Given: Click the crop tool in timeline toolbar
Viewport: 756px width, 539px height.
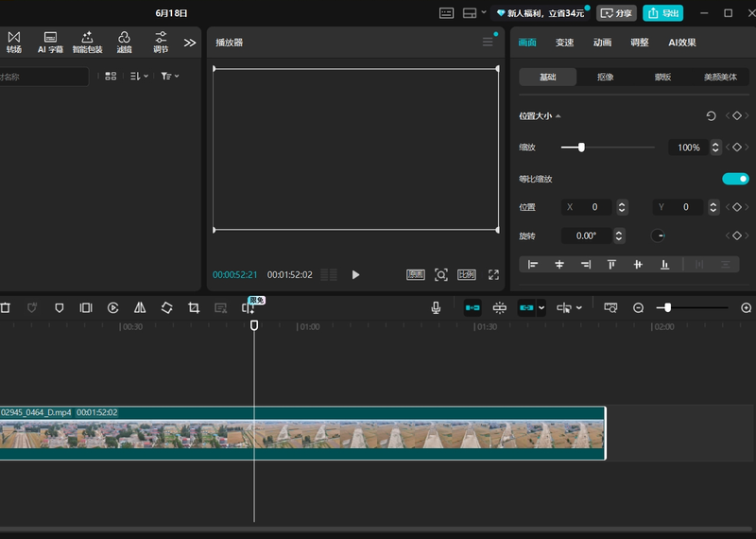Looking at the screenshot, I should [x=194, y=307].
